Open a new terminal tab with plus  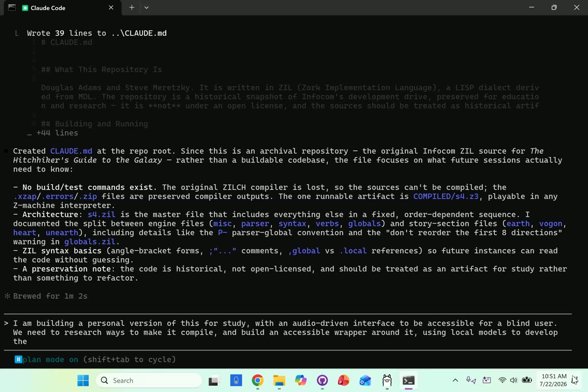tap(132, 8)
